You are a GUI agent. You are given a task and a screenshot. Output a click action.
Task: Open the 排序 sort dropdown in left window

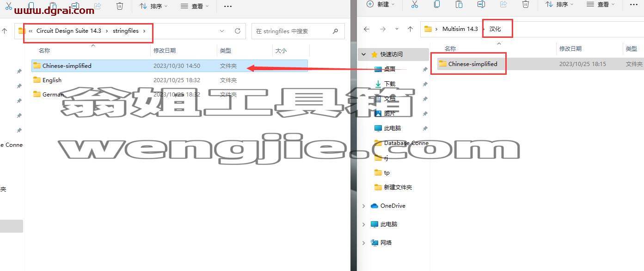tap(154, 6)
